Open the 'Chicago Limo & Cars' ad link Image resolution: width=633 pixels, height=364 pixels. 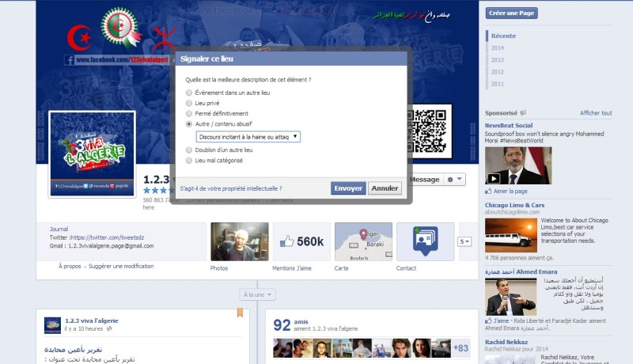(514, 206)
